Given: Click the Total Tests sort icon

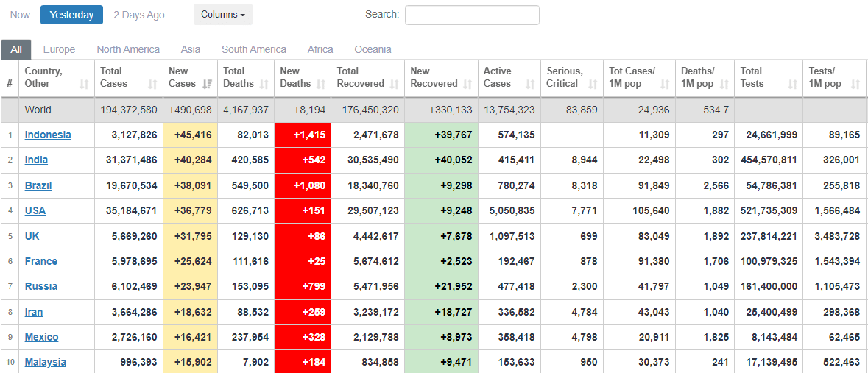Looking at the screenshot, I should (792, 84).
